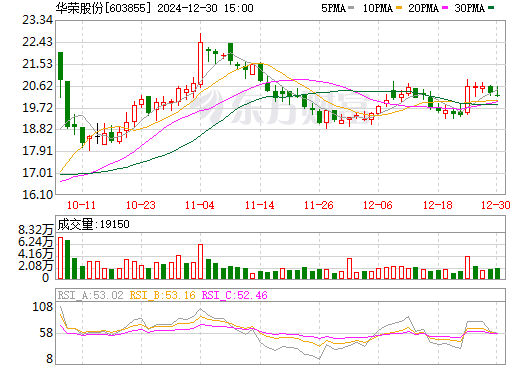Click the 12-30 date axis label
The height and width of the screenshot is (365, 520).
tap(496, 205)
